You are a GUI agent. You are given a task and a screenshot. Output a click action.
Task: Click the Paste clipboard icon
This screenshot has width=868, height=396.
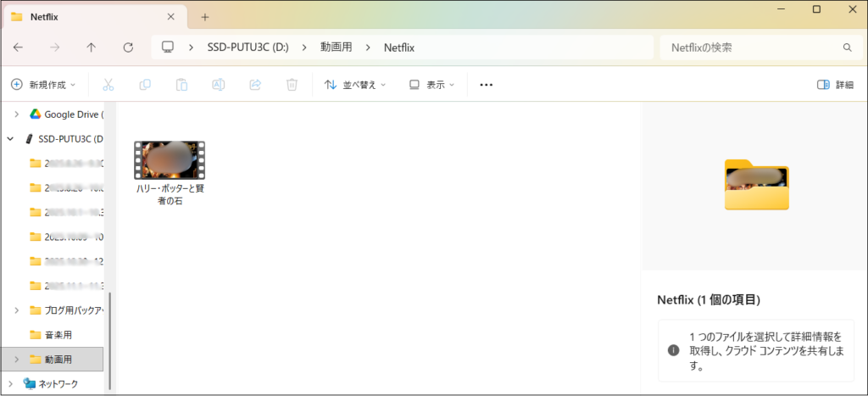click(181, 85)
